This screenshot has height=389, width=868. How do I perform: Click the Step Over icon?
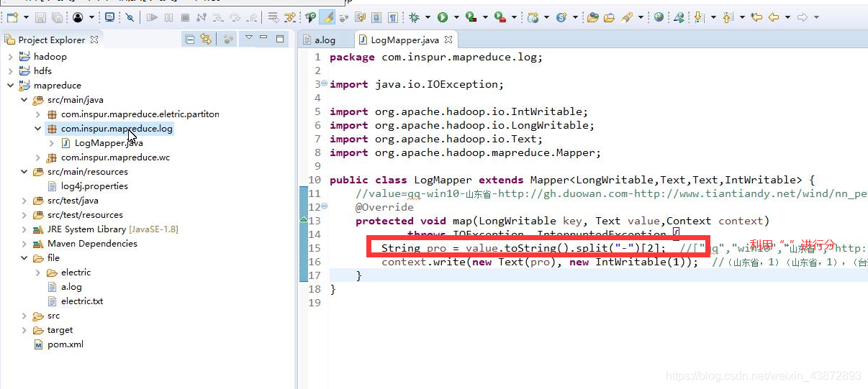(x=235, y=17)
